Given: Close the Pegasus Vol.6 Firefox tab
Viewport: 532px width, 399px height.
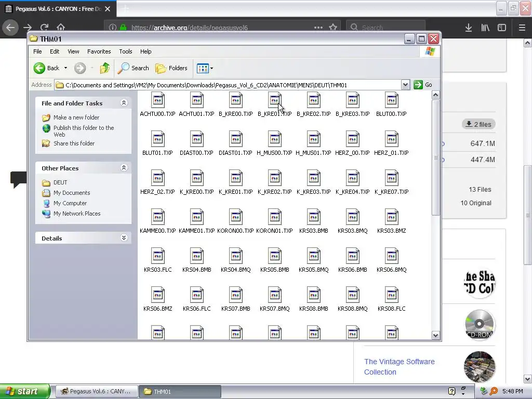Looking at the screenshot, I should click(108, 9).
